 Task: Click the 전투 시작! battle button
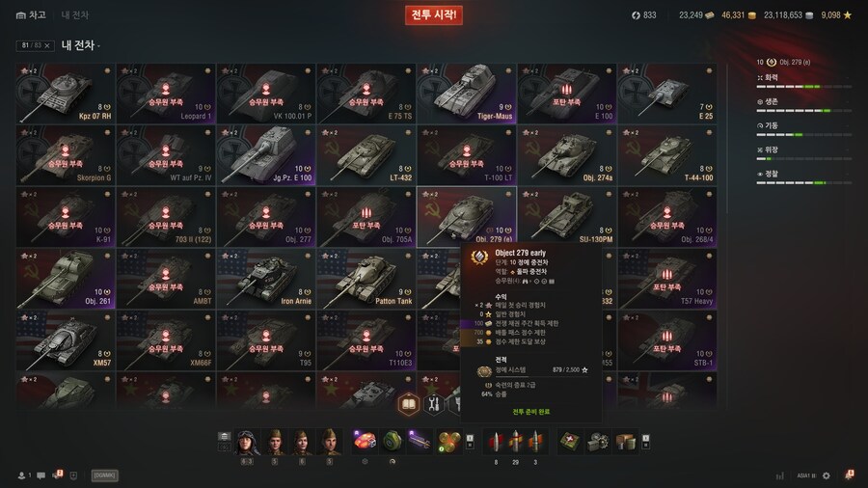pyautogui.click(x=434, y=14)
